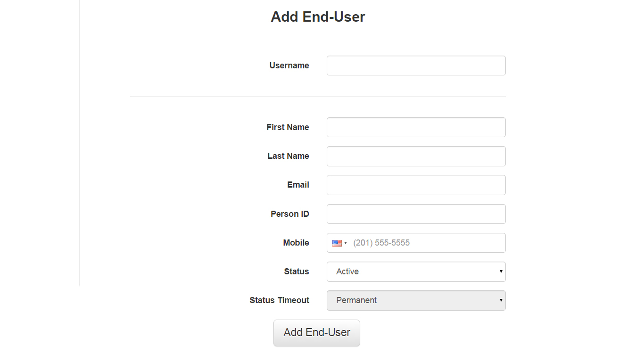The image size is (644, 362).
Task: Focus the First Name text box
Action: tap(416, 127)
